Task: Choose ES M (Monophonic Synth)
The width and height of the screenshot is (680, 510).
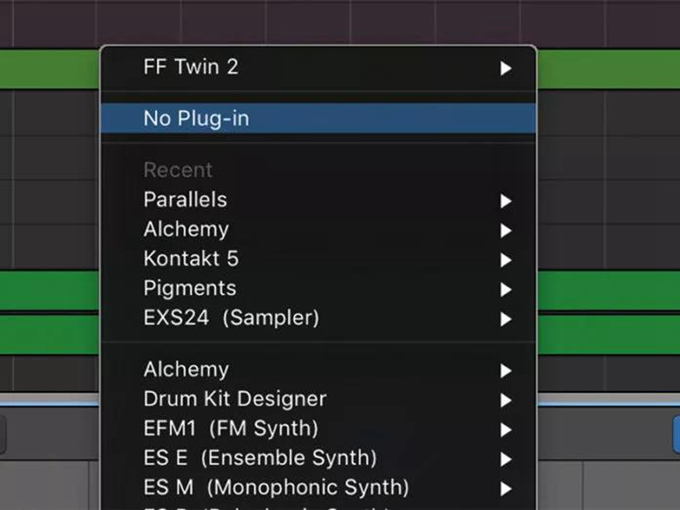Action: pyautogui.click(x=319, y=488)
